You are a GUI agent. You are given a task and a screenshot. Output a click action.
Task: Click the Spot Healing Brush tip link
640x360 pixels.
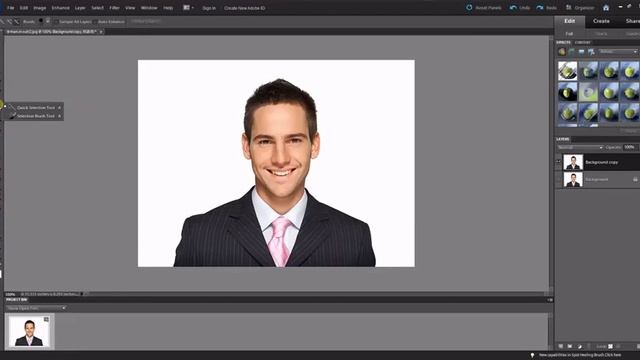[580, 355]
